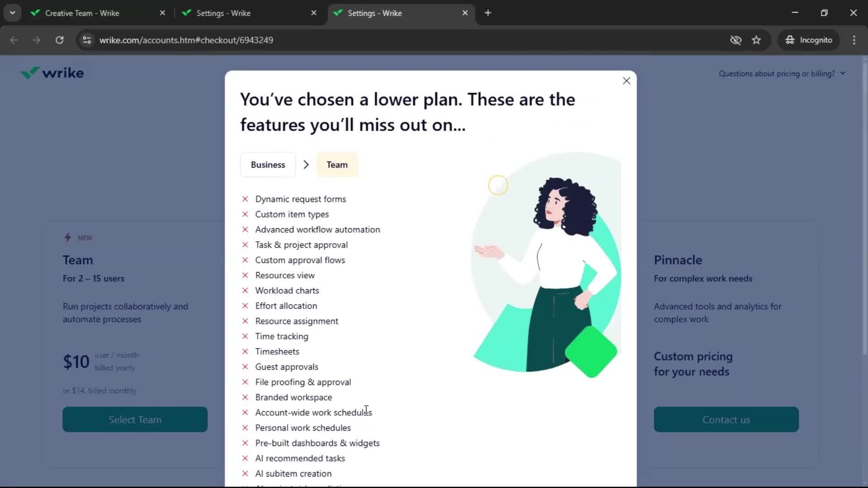Image resolution: width=868 pixels, height=488 pixels.
Task: Open site information icon in address bar
Action: pos(87,40)
